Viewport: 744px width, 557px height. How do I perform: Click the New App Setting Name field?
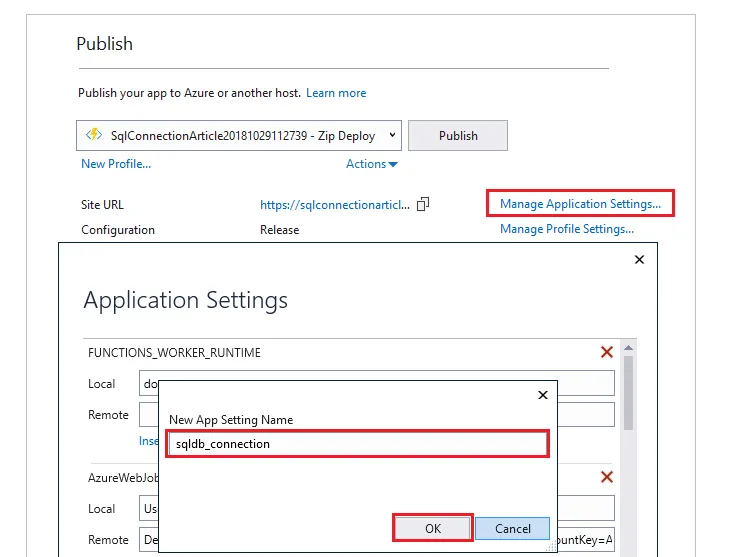click(357, 444)
